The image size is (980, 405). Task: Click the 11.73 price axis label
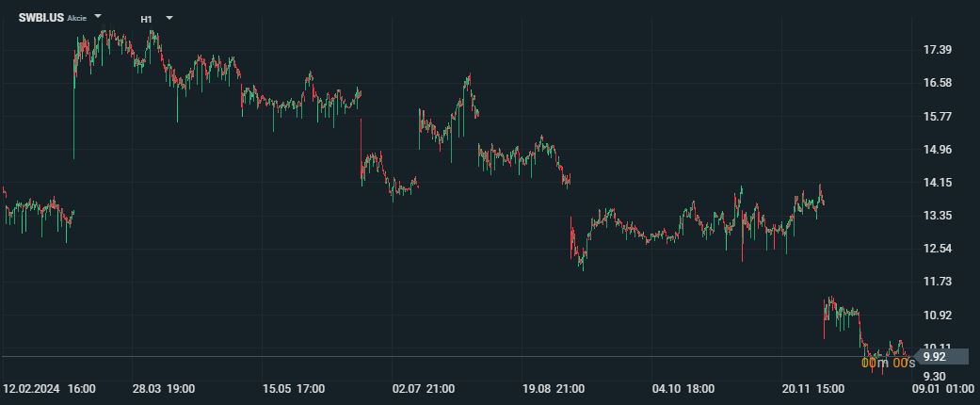coord(937,282)
